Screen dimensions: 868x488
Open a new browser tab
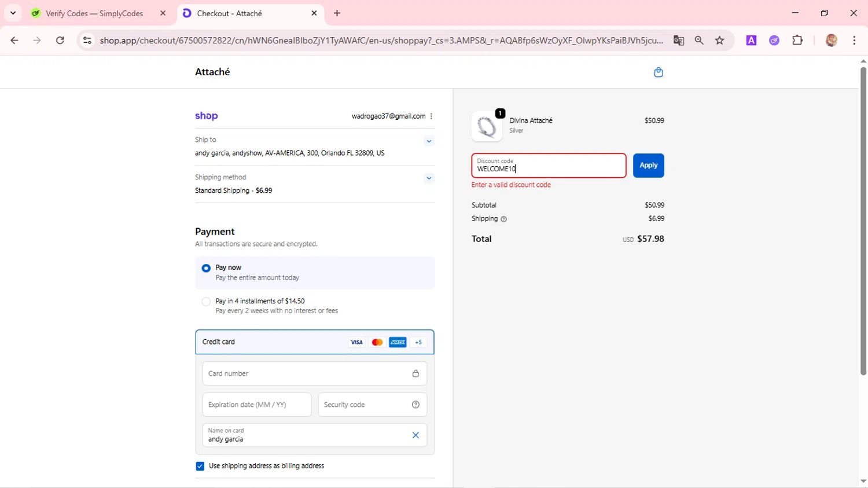[x=337, y=13]
